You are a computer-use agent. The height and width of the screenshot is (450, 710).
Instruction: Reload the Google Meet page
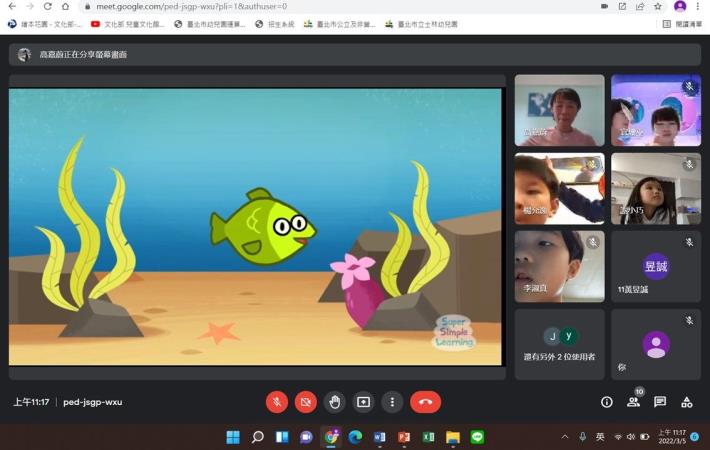(x=47, y=6)
